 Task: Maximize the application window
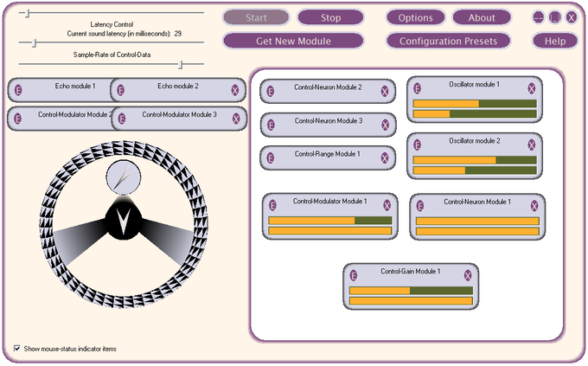555,17
